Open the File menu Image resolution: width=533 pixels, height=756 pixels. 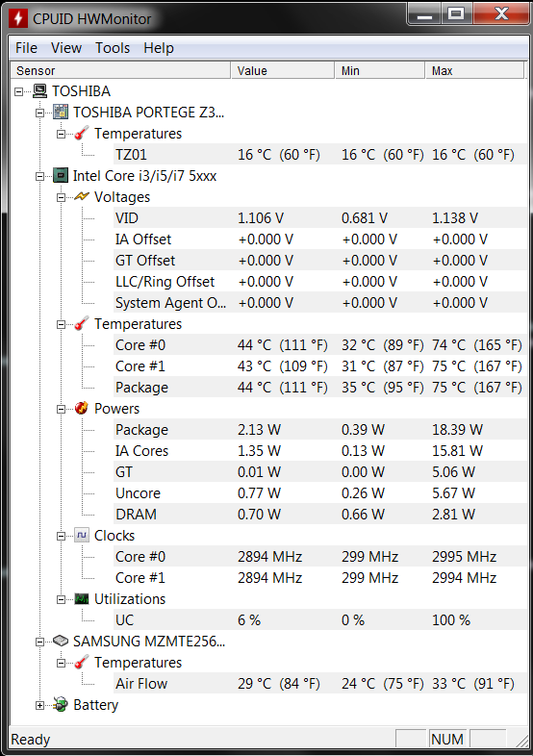tap(26, 48)
